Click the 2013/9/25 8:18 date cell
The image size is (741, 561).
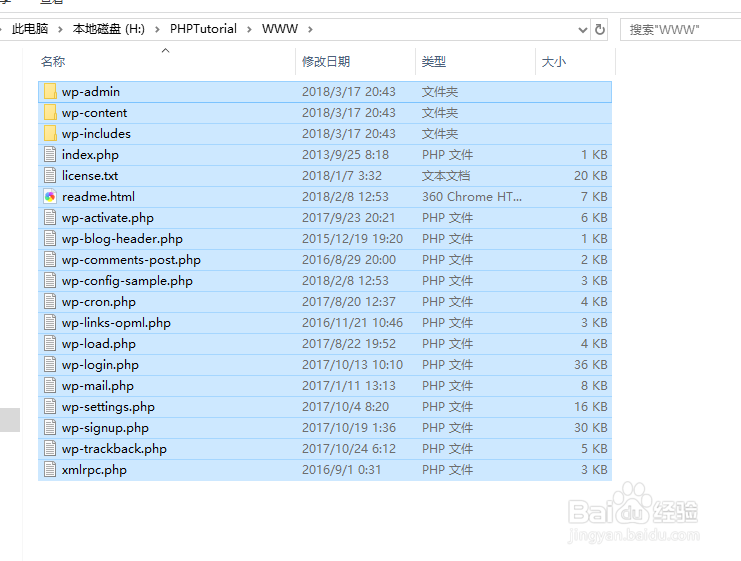pyautogui.click(x=345, y=155)
